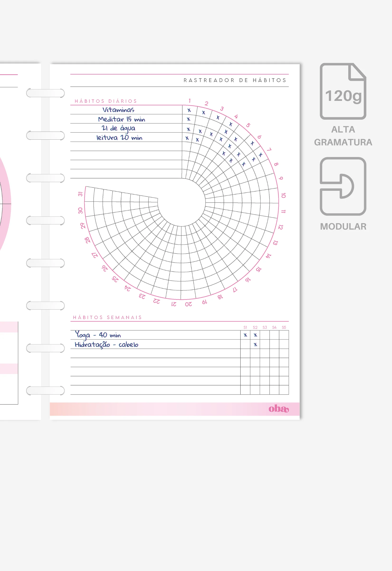
Task: Check Hidratação cabelo S1 box
Action: (x=245, y=344)
